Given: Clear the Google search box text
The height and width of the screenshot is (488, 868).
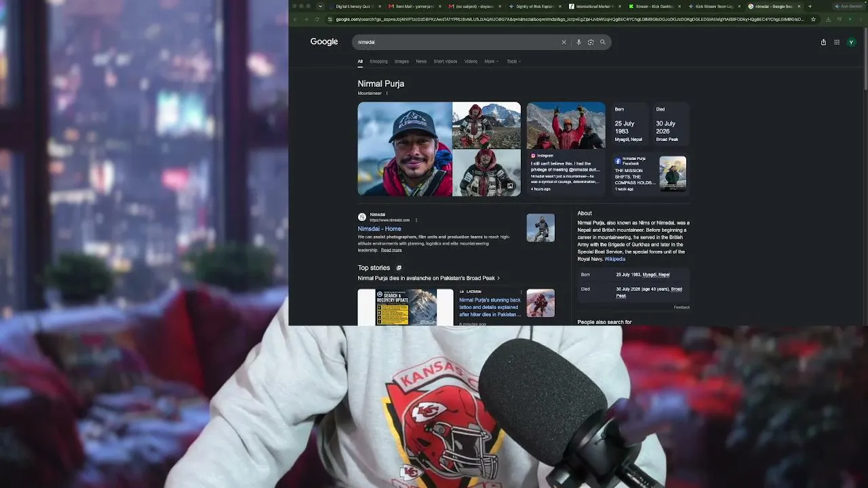Looking at the screenshot, I should pos(564,42).
